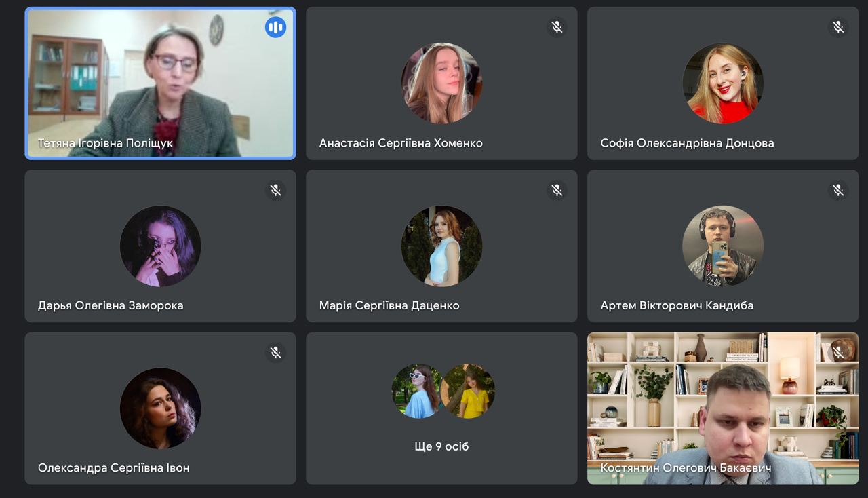Screen dimensions: 868x498
Task: Select Олександра Сергіївна Івон's profile picture
Action: (160, 408)
